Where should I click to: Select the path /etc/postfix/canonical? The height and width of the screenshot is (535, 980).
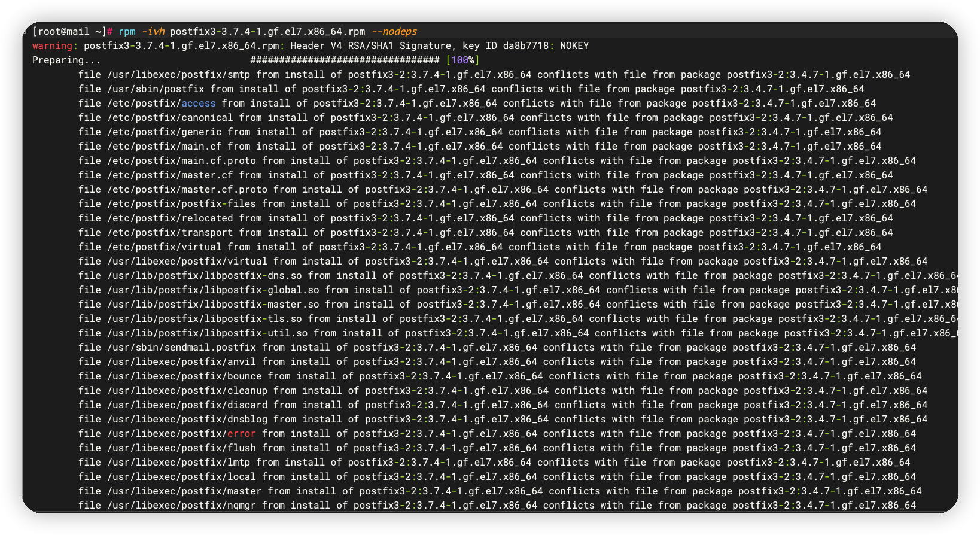coord(171,117)
